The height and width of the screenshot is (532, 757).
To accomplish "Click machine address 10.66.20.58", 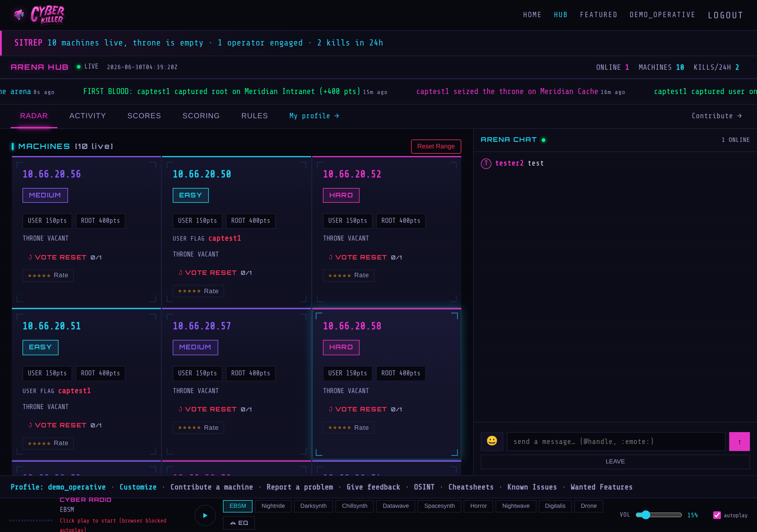I will click(x=352, y=326).
